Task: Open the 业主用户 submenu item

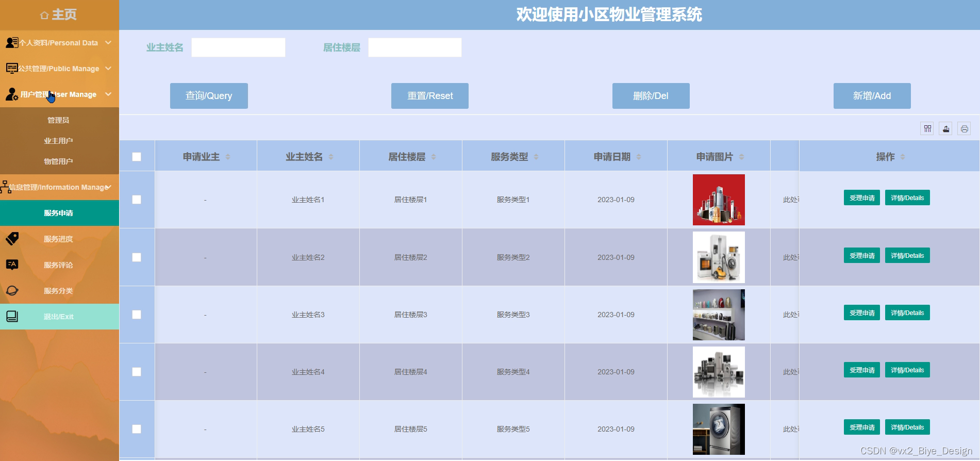Action: coord(58,141)
